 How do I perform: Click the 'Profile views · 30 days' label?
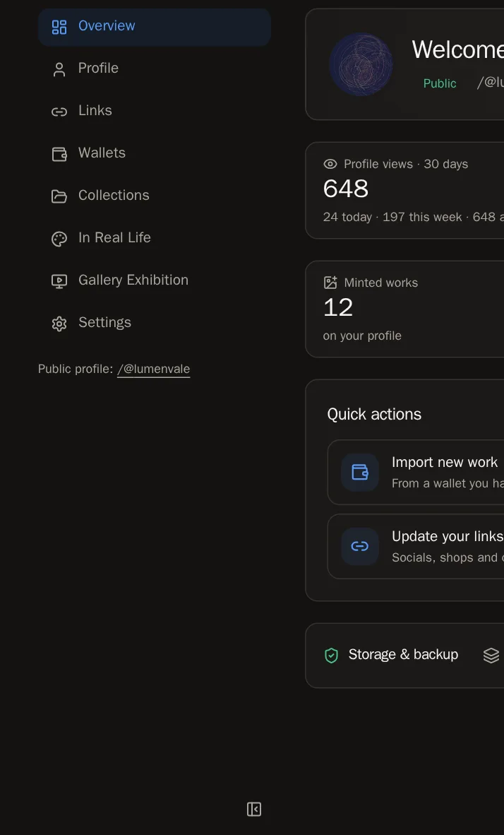coord(406,164)
